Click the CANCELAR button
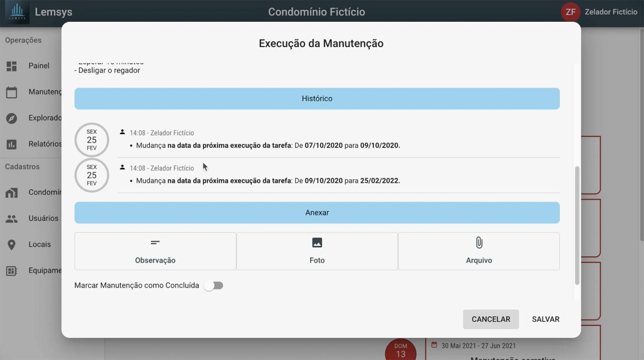The height and width of the screenshot is (360, 644). pos(491,319)
